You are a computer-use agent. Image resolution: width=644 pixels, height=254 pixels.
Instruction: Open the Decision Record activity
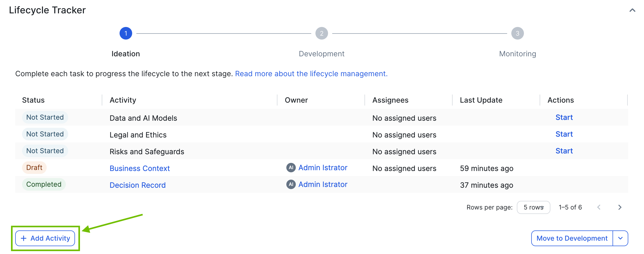[x=137, y=185]
